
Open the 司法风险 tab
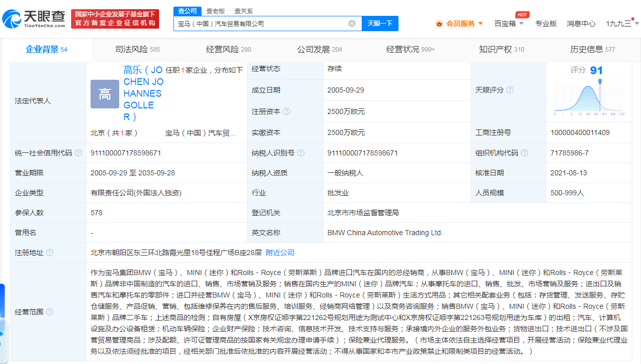pos(138,50)
